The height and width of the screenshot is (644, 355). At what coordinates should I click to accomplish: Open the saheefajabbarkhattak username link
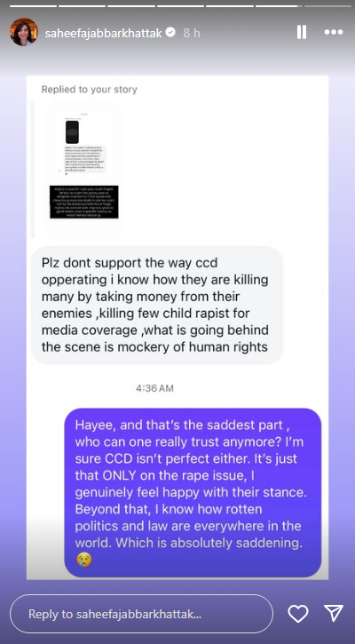pyautogui.click(x=104, y=33)
